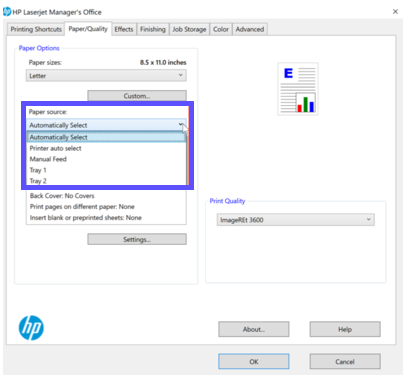Open the Effects tab
This screenshot has height=375, width=403.
[124, 29]
